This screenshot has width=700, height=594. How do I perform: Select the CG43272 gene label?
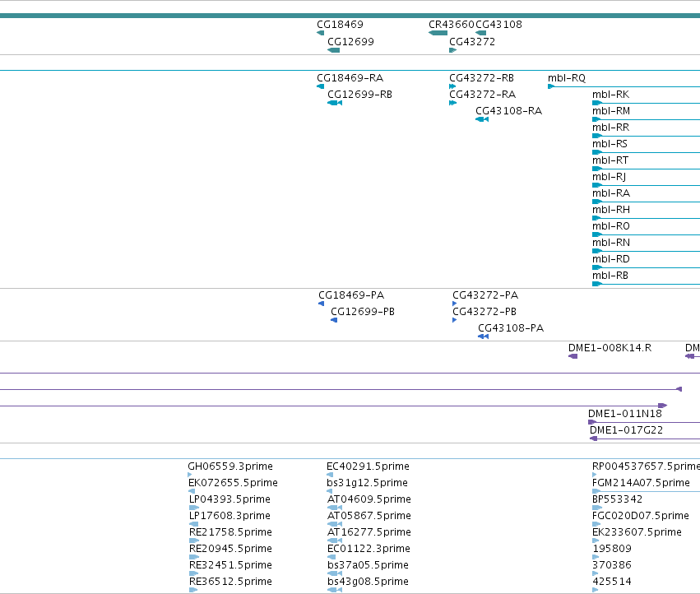[472, 42]
